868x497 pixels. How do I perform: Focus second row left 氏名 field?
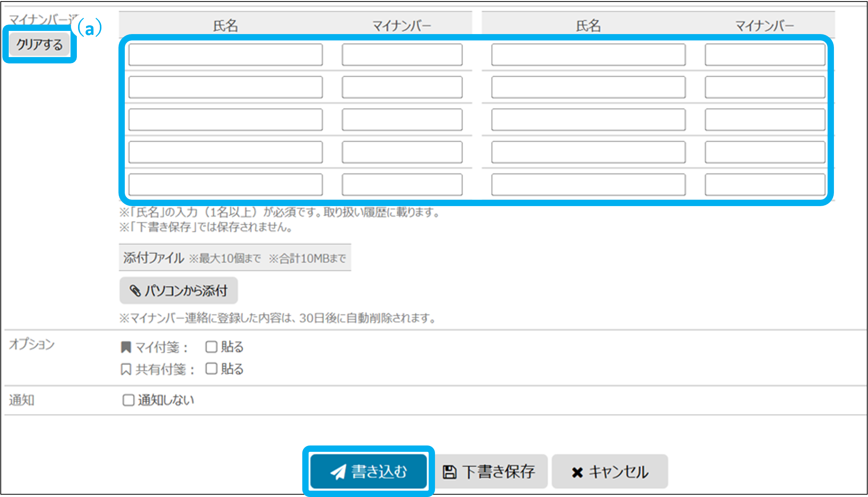(225, 87)
